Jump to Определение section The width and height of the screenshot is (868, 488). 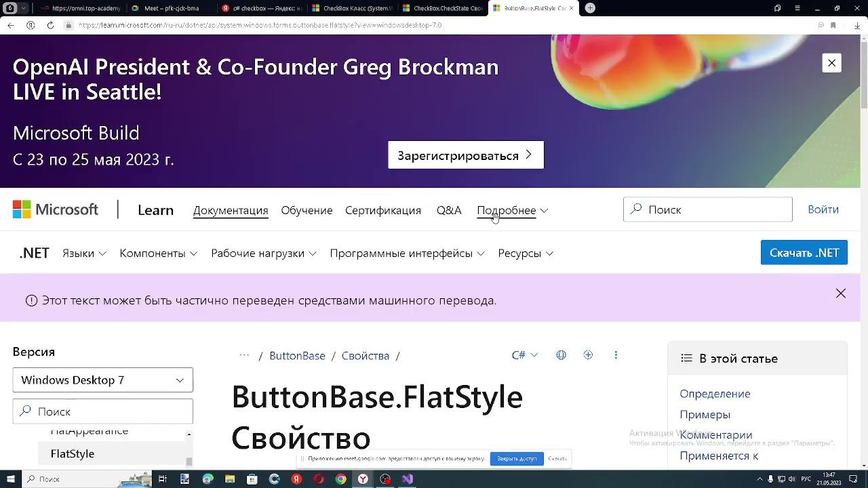[715, 394]
